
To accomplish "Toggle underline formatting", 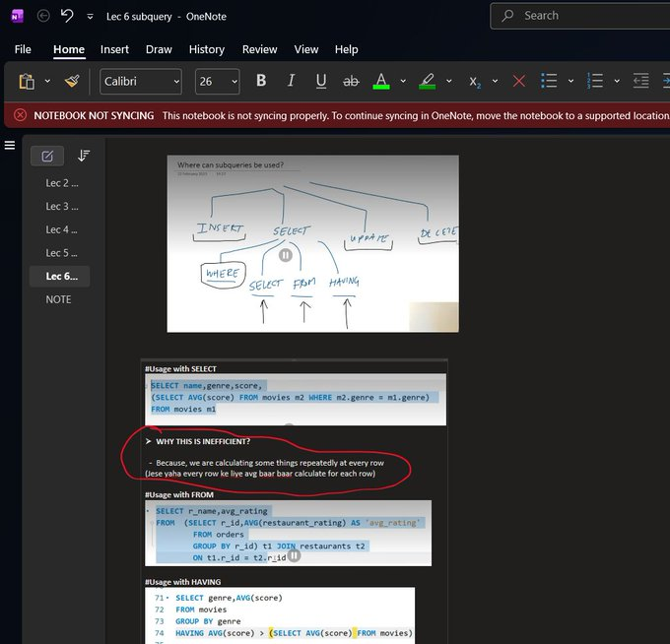I will [321, 81].
